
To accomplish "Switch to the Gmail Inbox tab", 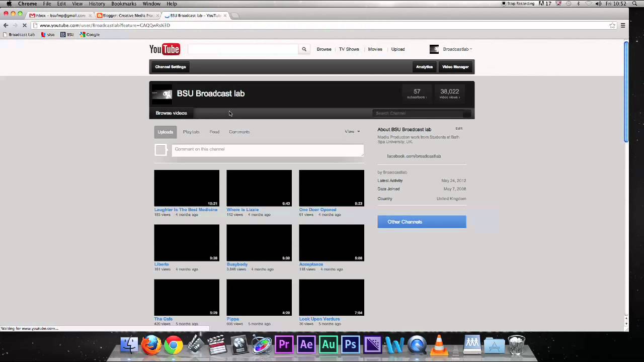I will pos(59,16).
